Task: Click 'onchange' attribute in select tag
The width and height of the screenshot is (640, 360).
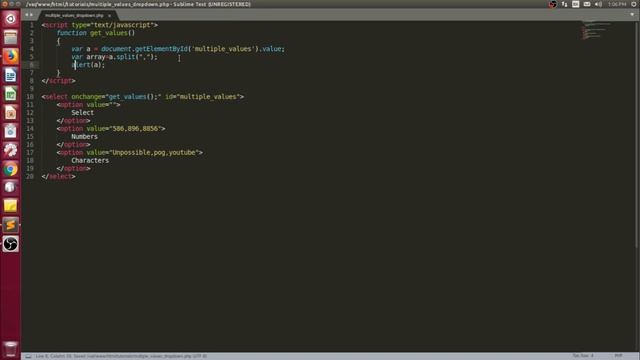Action: point(88,97)
